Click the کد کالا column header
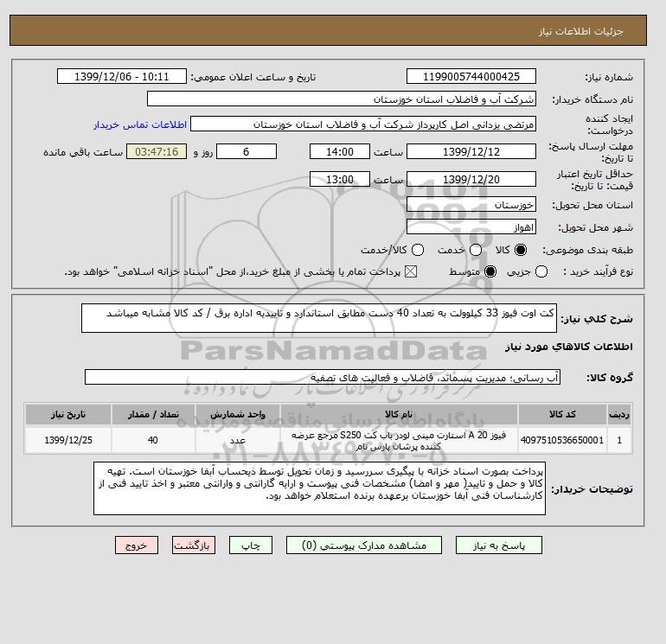 [562, 414]
